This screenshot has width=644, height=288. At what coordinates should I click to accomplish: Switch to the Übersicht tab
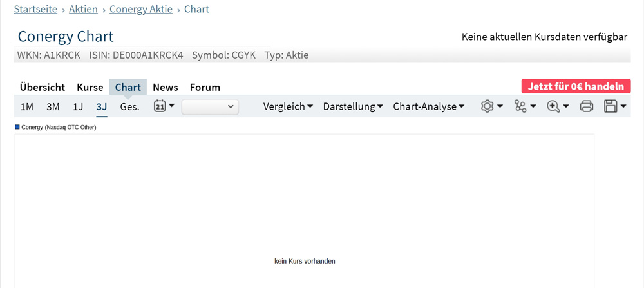point(43,87)
